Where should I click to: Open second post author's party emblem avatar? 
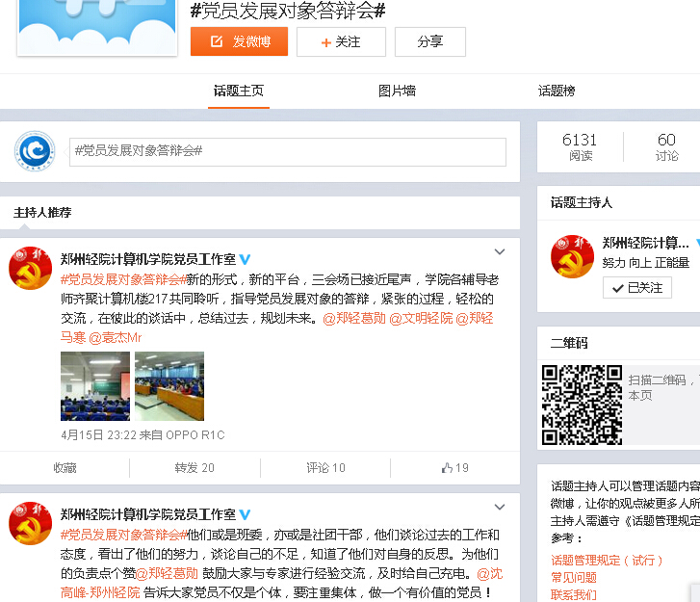30,523
